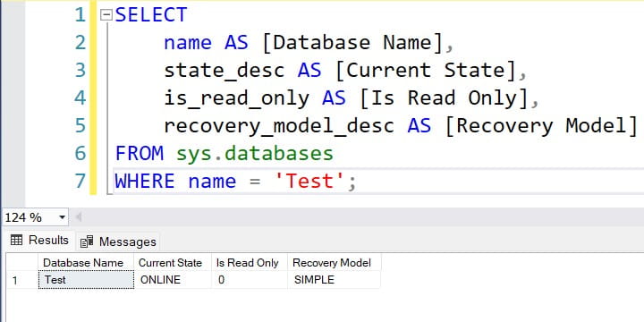
Task: Click the [Current State] alias in query
Action: 426,71
